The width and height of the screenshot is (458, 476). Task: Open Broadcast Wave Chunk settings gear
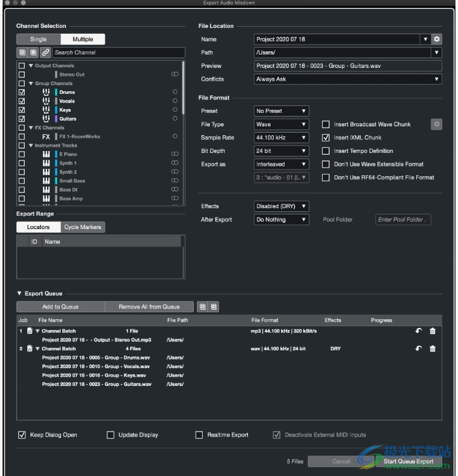(x=436, y=124)
